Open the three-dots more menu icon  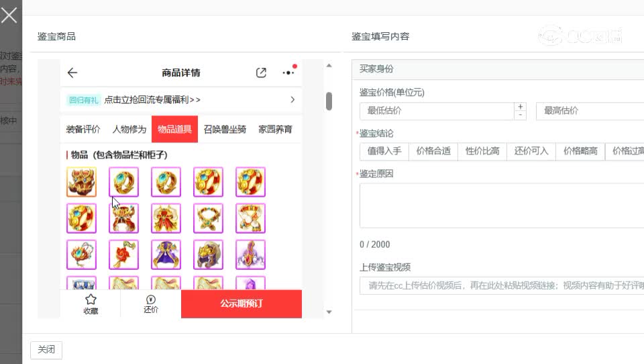click(288, 73)
